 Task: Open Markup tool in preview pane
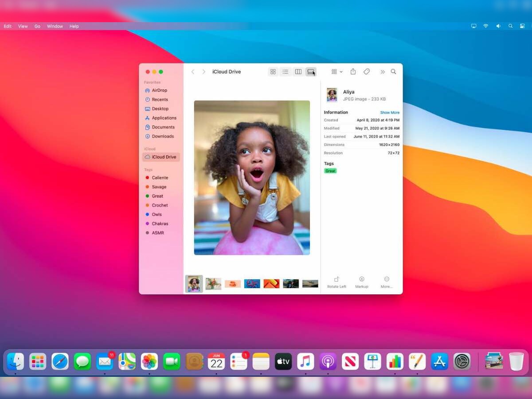point(362,279)
